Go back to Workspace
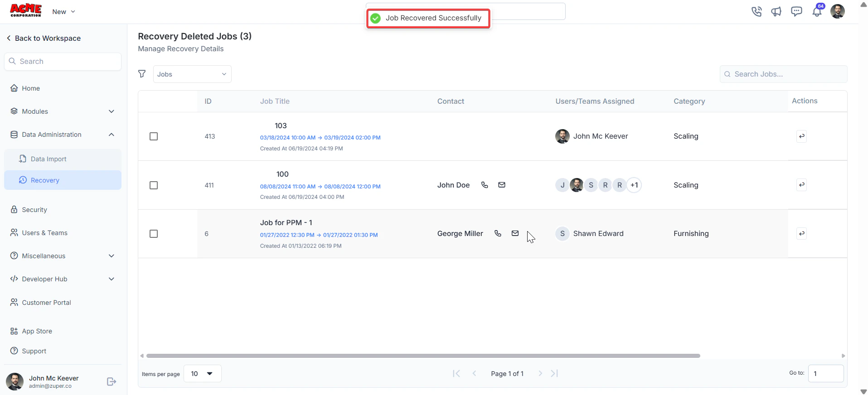The width and height of the screenshot is (868, 395). [x=44, y=39]
